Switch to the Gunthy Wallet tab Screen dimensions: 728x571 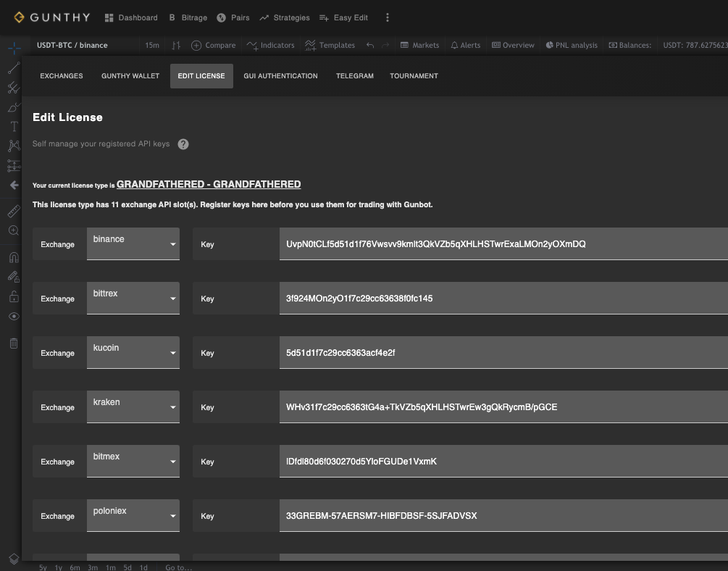click(x=130, y=76)
